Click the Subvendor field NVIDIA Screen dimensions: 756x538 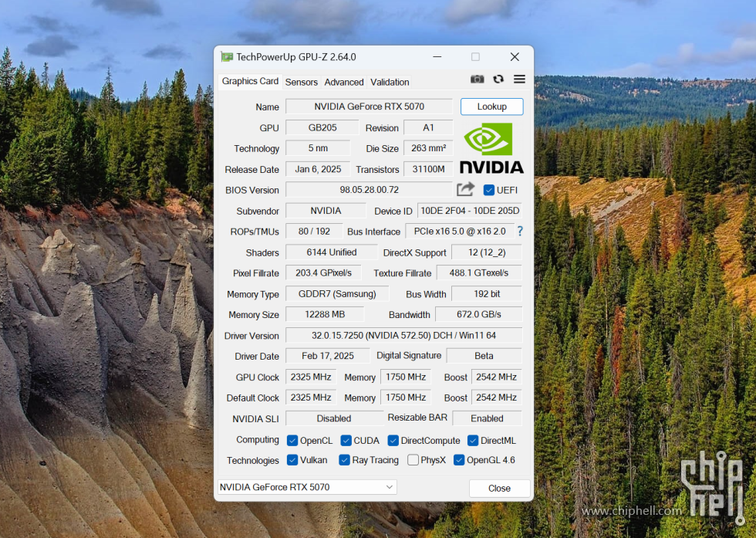pyautogui.click(x=326, y=211)
